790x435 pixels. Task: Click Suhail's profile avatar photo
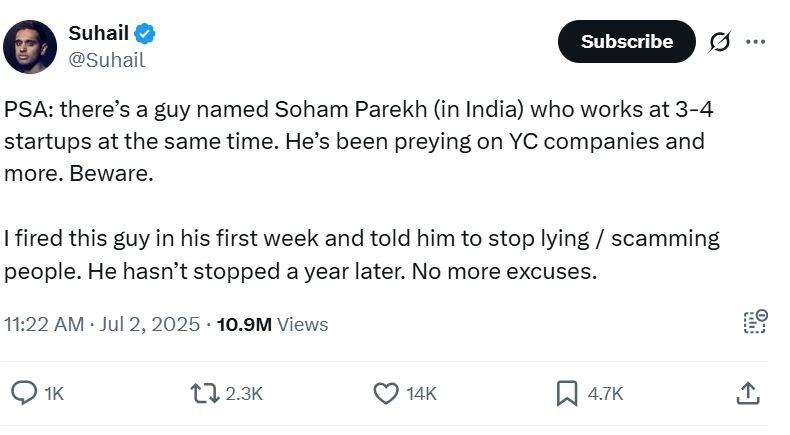point(30,46)
